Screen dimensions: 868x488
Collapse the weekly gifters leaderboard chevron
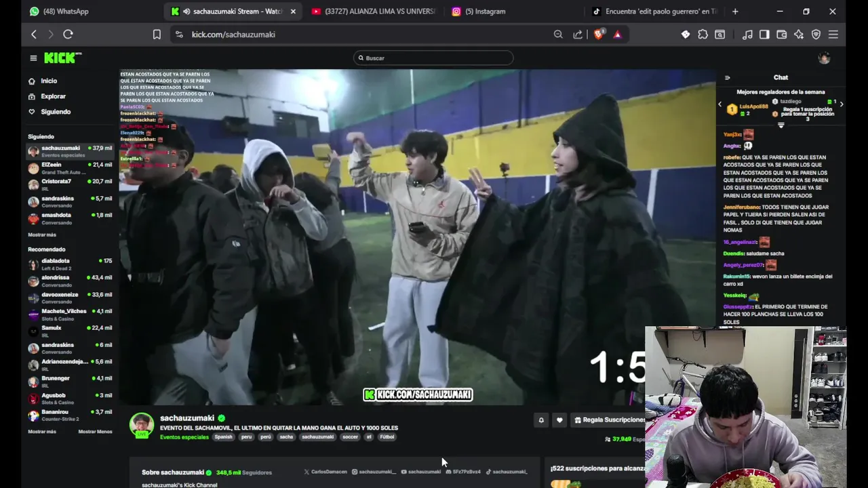point(781,125)
